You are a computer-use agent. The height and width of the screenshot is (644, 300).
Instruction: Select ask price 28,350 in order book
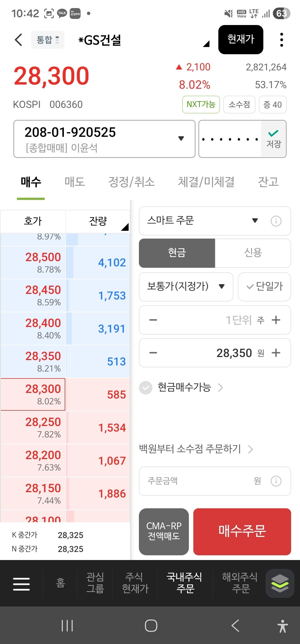[x=33, y=361]
